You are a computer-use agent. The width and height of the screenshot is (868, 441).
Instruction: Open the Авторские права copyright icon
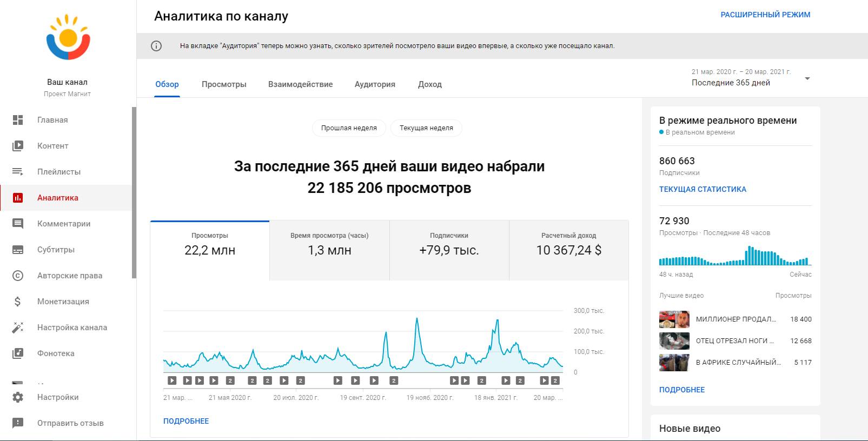(x=18, y=276)
